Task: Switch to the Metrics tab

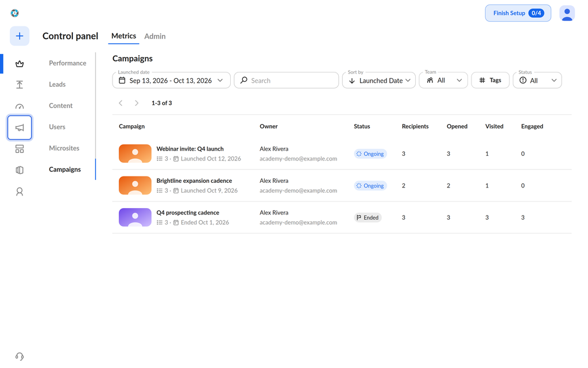Action: tap(124, 36)
